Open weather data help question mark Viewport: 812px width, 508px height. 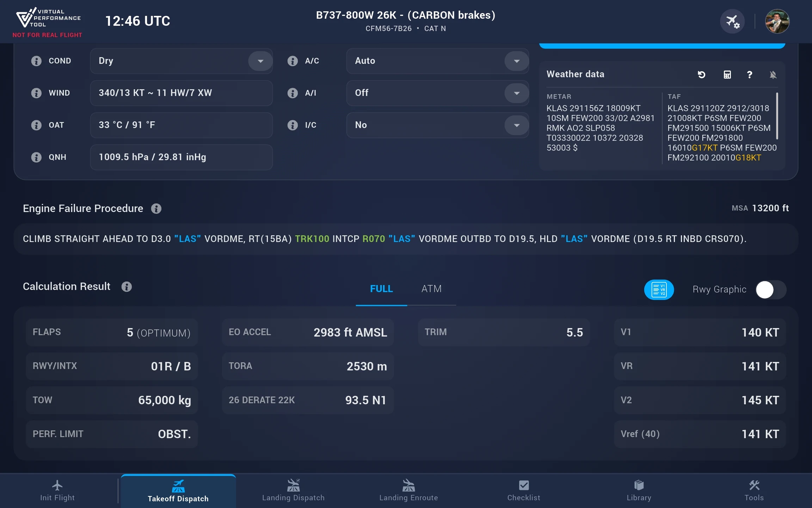tap(750, 74)
